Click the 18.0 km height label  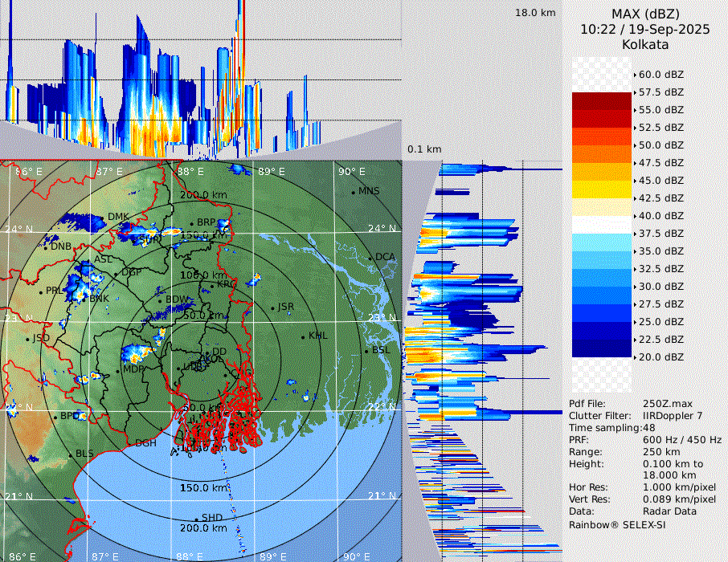pyautogui.click(x=535, y=13)
